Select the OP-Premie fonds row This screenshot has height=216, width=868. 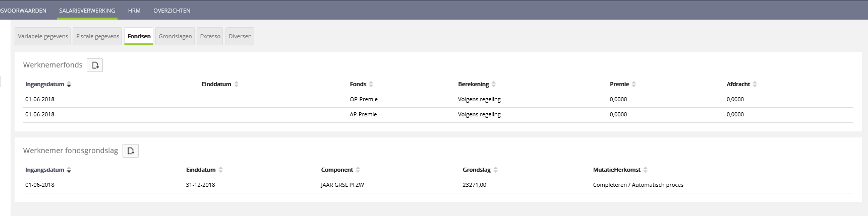coord(364,100)
